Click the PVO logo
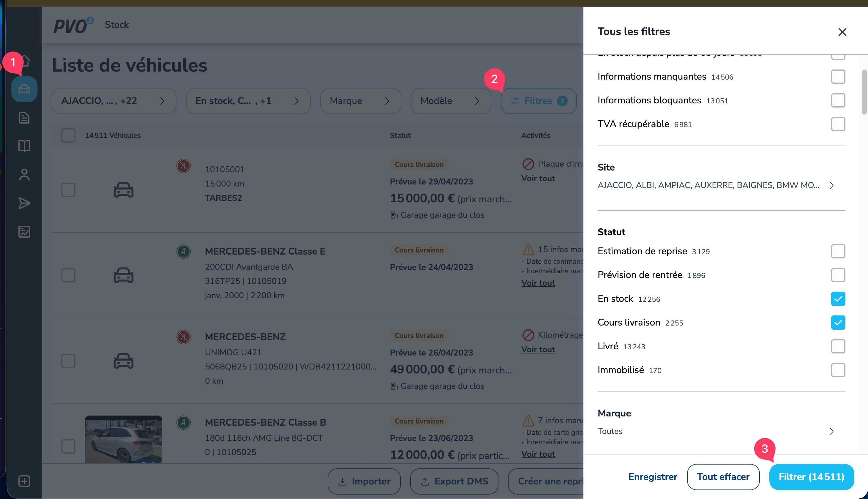Screen dimensions: 868x499 [73, 25]
